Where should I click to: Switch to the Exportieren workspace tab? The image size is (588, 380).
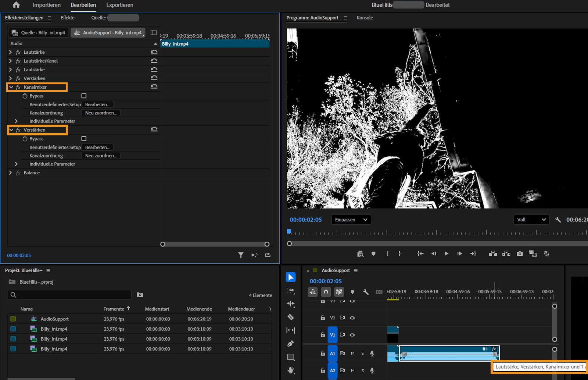pos(119,5)
